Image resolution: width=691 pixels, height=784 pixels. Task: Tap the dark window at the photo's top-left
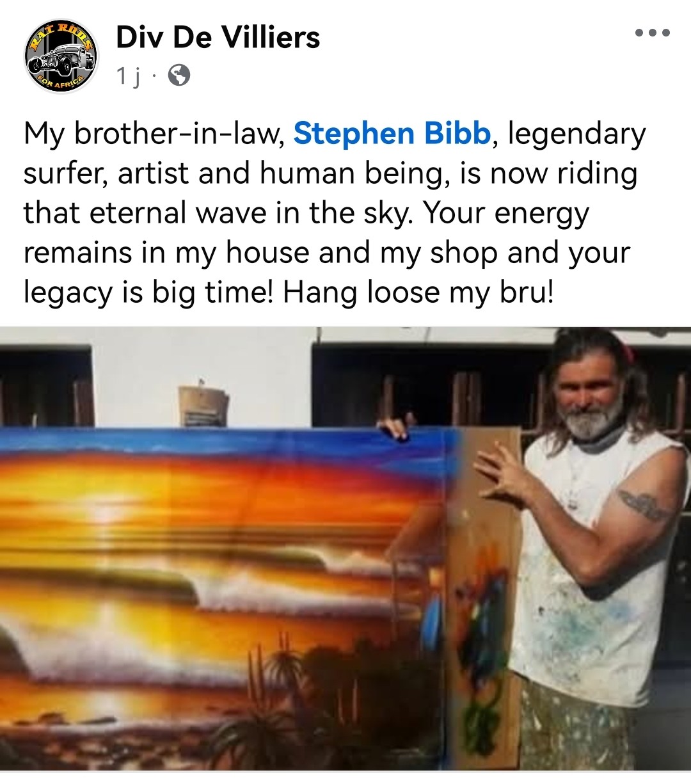pyautogui.click(x=46, y=386)
